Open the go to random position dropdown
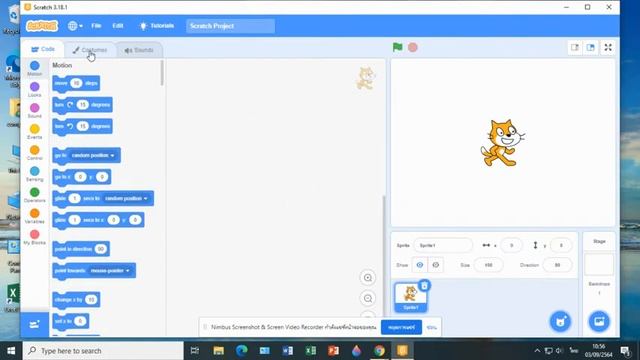The height and width of the screenshot is (360, 640). 93,156
